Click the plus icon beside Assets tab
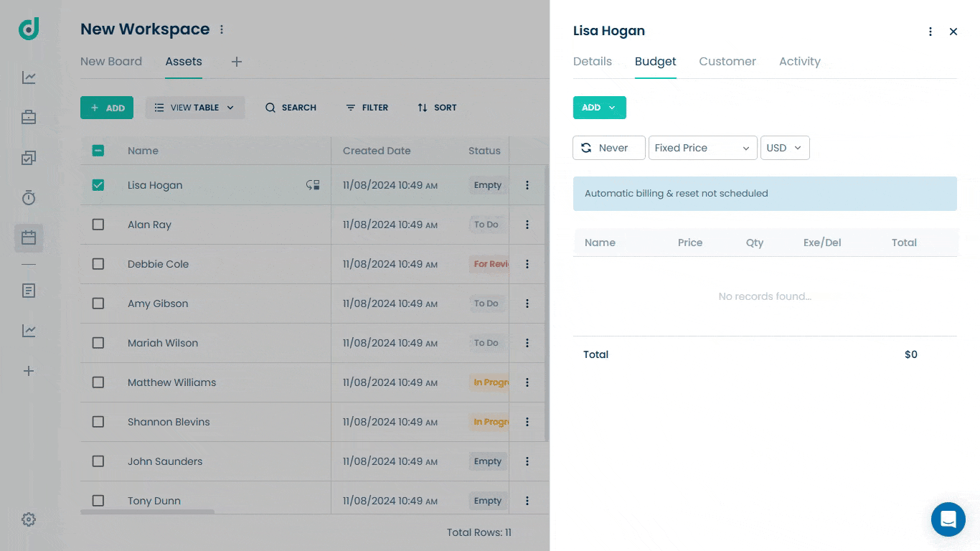Viewport: 980px width, 551px height. coord(237,62)
